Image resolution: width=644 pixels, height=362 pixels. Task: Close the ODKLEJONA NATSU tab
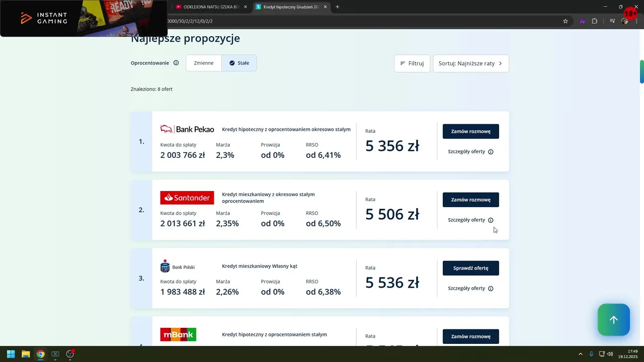click(246, 7)
